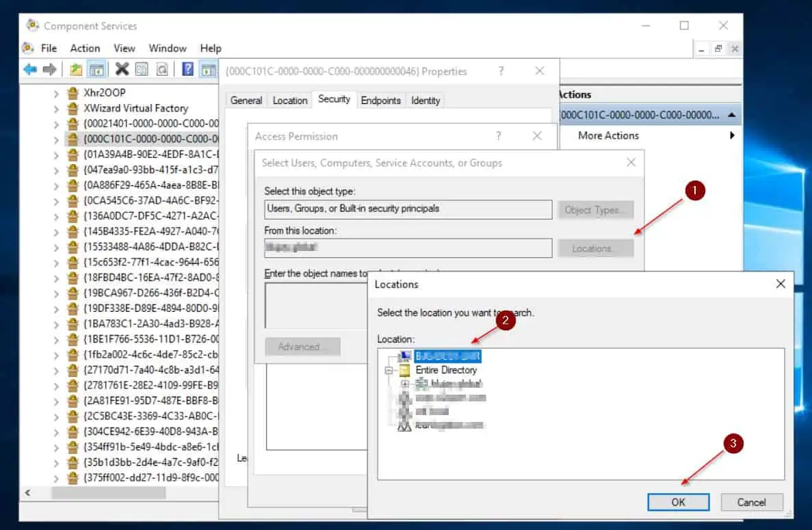The image size is (812, 530).
Task: Click the object type field
Action: [408, 209]
